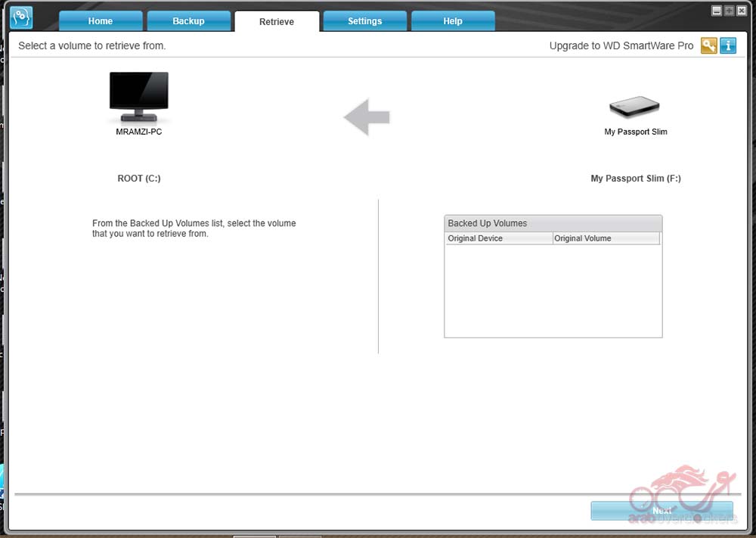Sort by Original Device column header
Image resolution: width=756 pixels, height=538 pixels.
[499, 238]
